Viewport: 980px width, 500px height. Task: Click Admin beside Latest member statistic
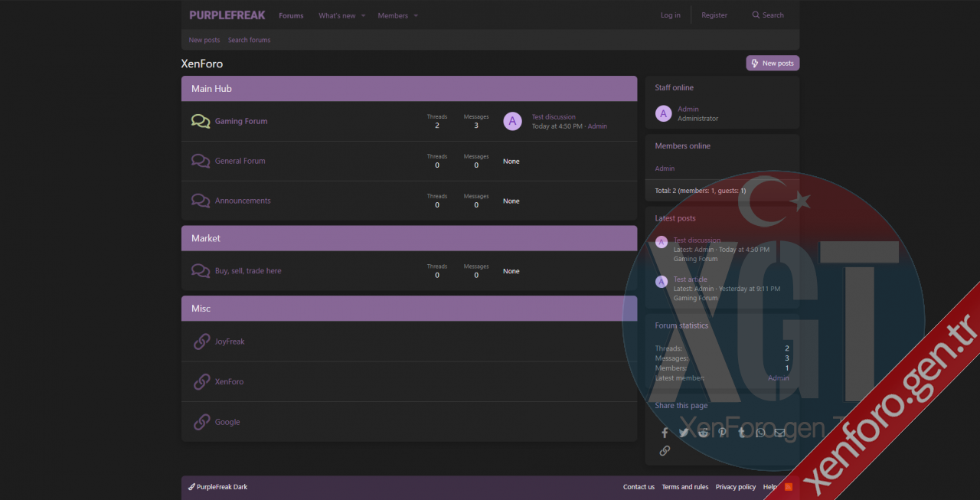779,378
